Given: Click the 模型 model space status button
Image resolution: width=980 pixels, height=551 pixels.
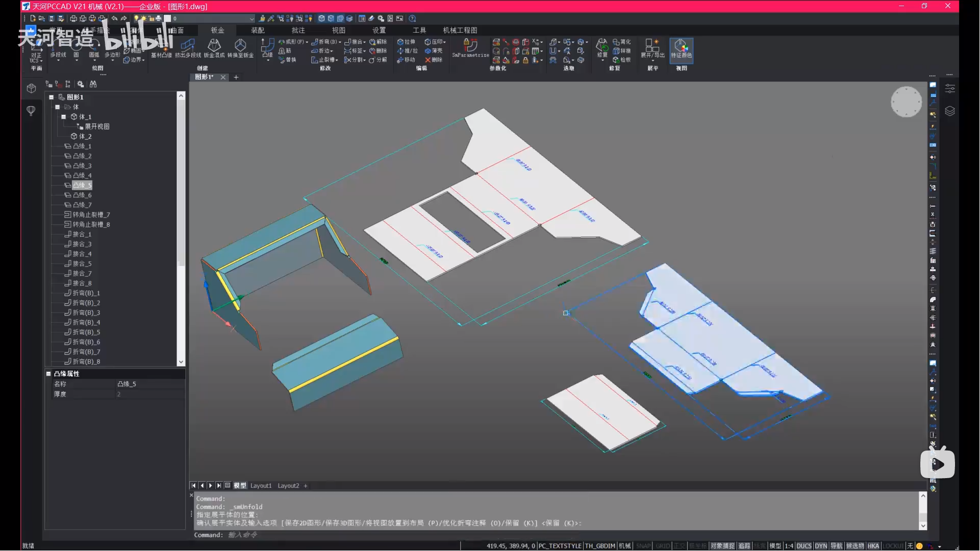Looking at the screenshot, I should [x=775, y=546].
